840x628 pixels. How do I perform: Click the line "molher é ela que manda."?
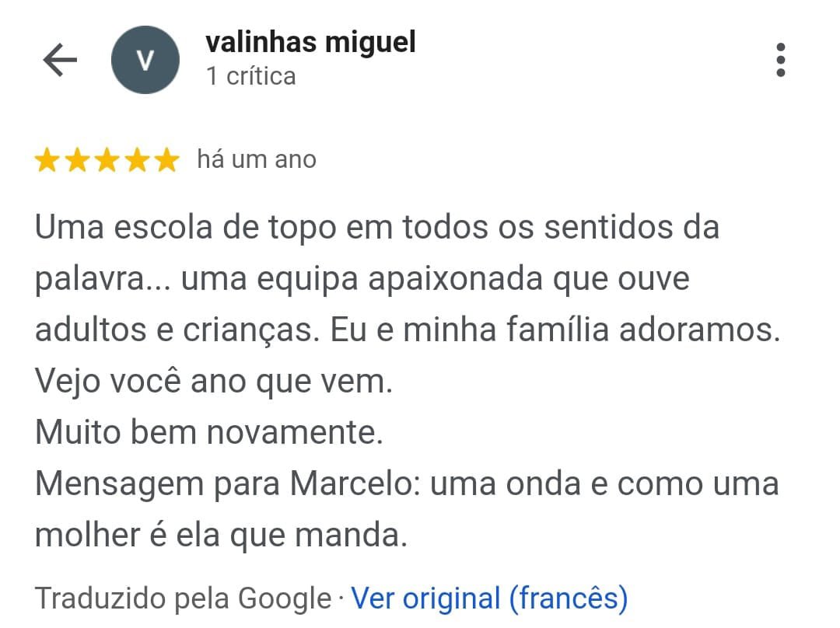click(221, 536)
